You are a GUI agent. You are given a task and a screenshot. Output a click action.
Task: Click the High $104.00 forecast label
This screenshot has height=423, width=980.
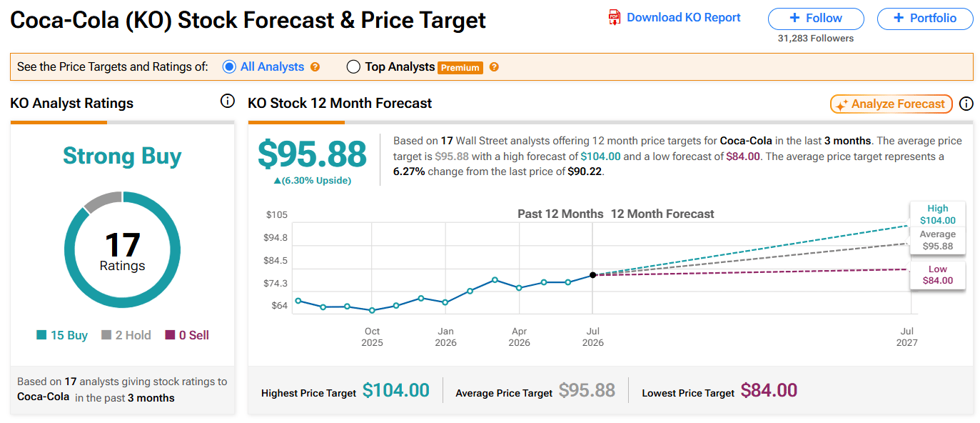pyautogui.click(x=937, y=215)
